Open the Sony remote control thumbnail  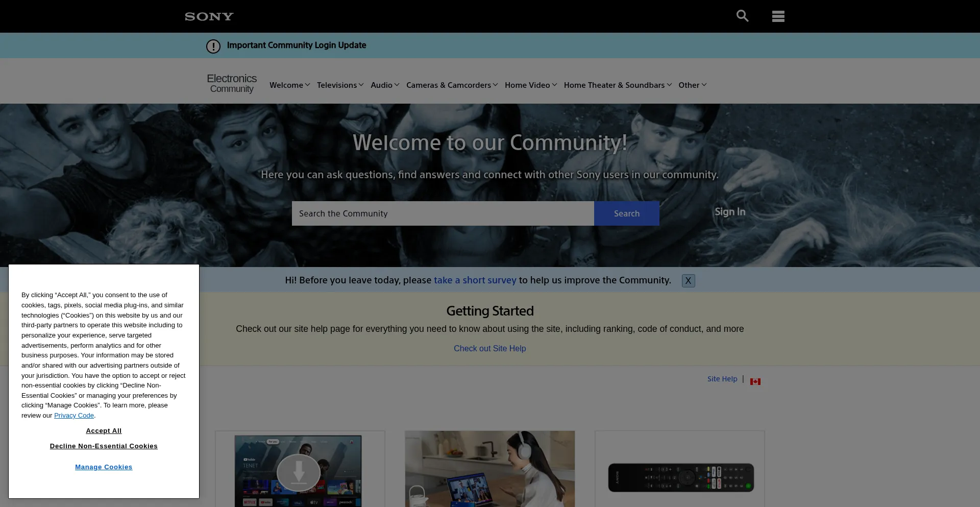(680, 469)
